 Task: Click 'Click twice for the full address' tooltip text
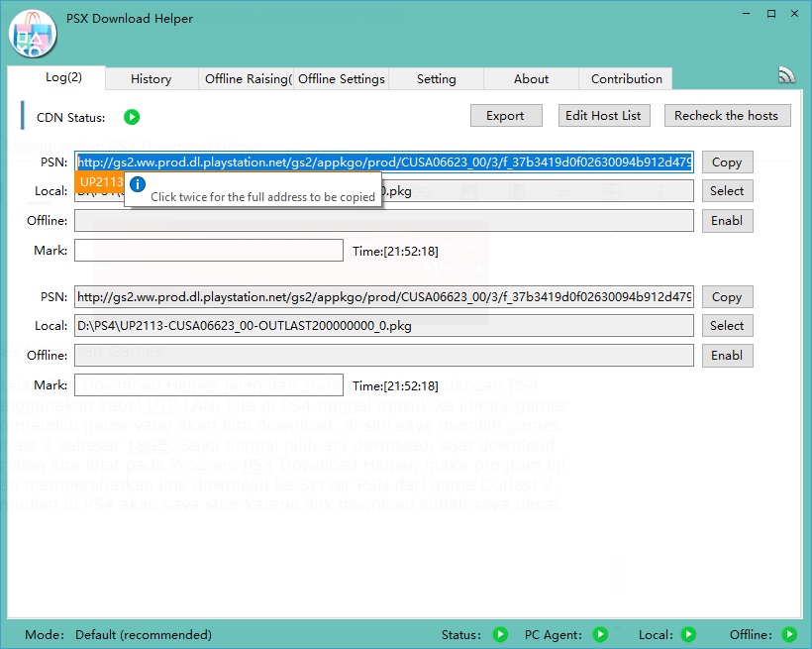click(x=262, y=197)
